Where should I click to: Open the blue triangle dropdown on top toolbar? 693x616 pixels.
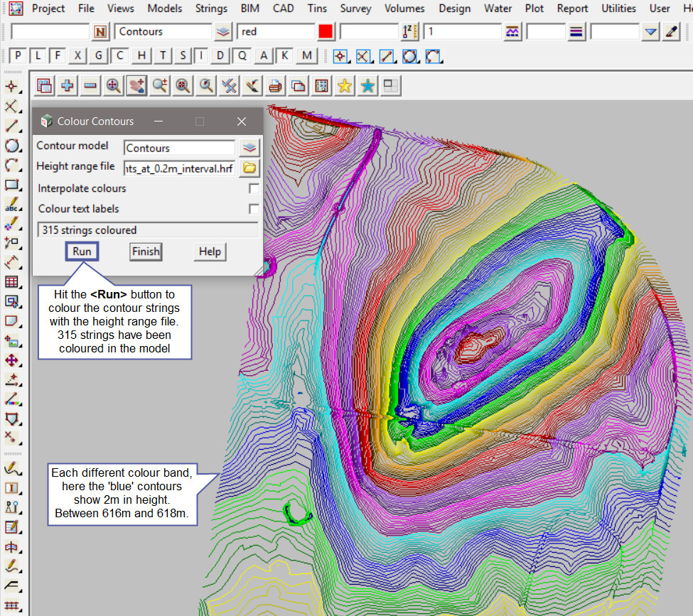pyautogui.click(x=650, y=32)
